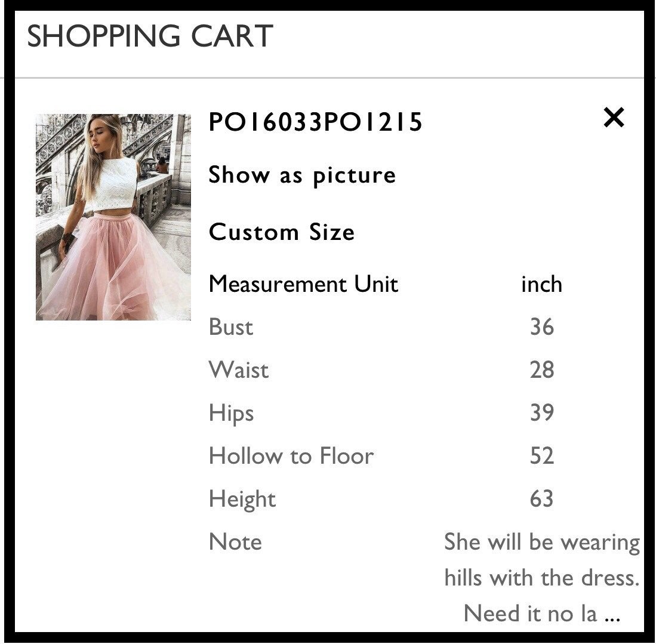Open the pink tulle dress thumbnail

pos(113,217)
